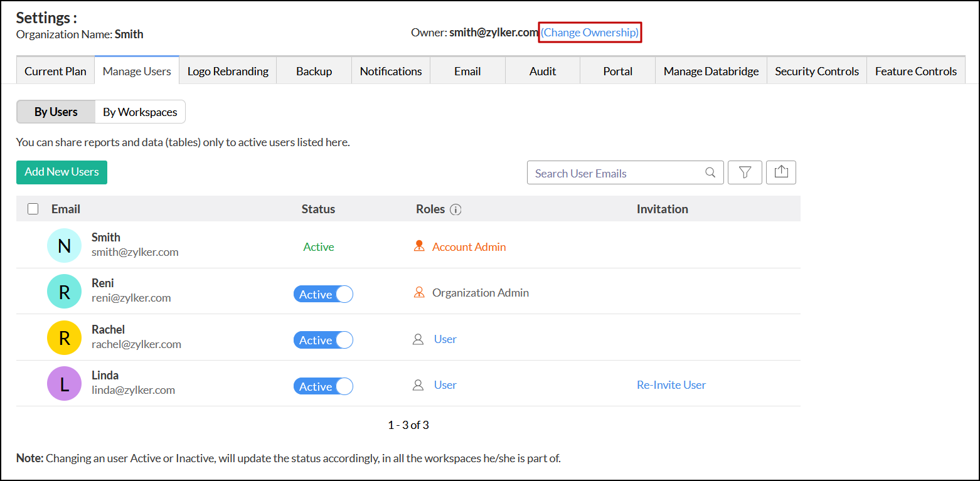
Task: Click the Add New Users button
Action: 61,172
